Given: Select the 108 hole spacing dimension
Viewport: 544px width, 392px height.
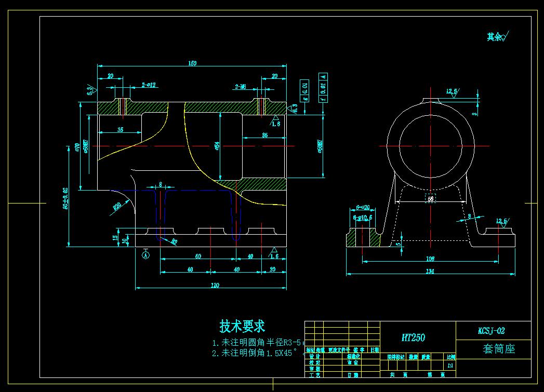Looking at the screenshot, I should (x=430, y=259).
